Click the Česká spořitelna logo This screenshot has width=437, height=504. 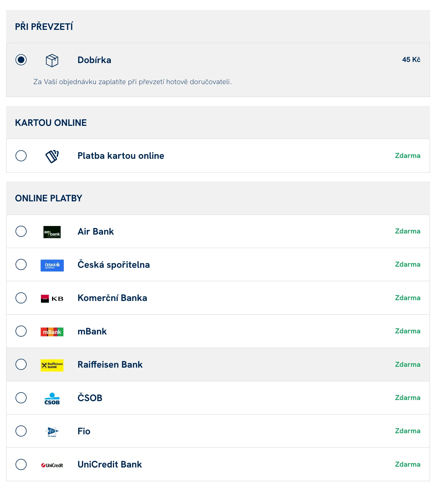(x=52, y=265)
